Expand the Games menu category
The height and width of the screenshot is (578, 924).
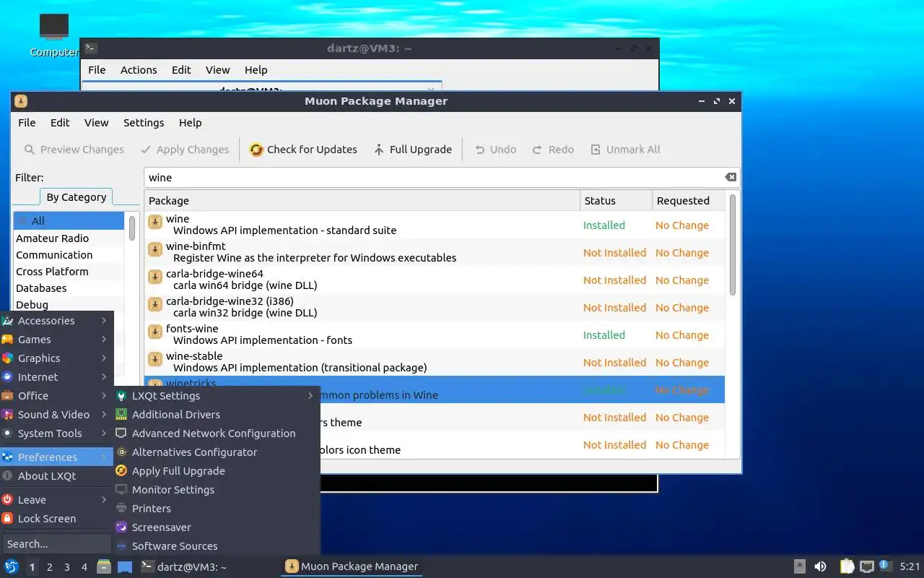pos(56,340)
